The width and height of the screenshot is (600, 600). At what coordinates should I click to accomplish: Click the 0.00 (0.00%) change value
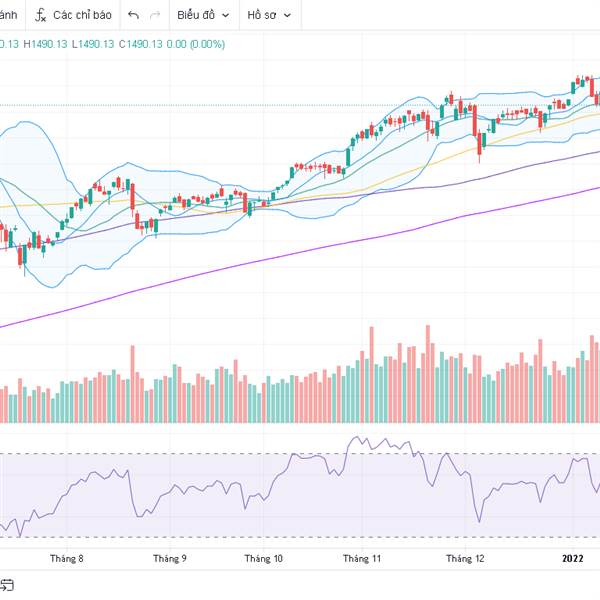tap(196, 44)
